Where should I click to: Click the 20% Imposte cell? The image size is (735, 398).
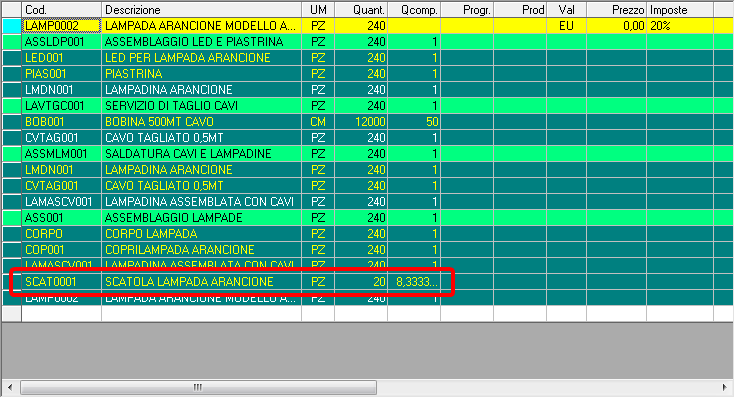[x=680, y=26]
